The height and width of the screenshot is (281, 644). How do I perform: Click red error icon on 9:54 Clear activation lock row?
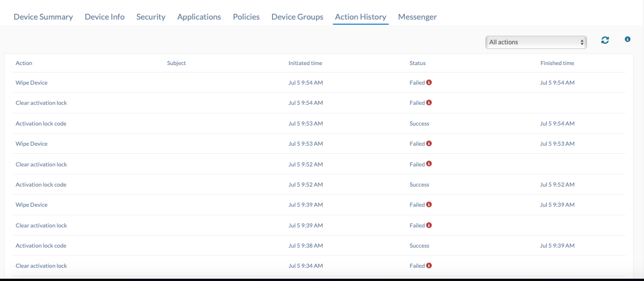[x=429, y=102]
